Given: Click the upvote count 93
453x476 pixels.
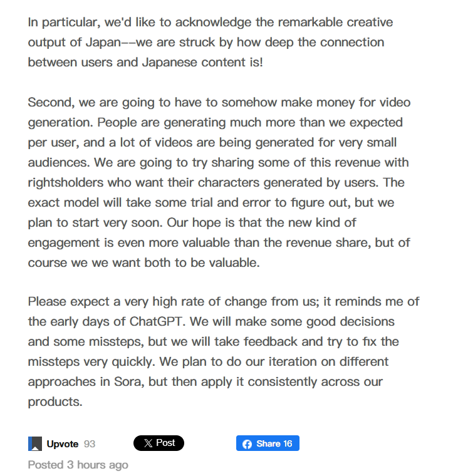Looking at the screenshot, I should point(90,444).
